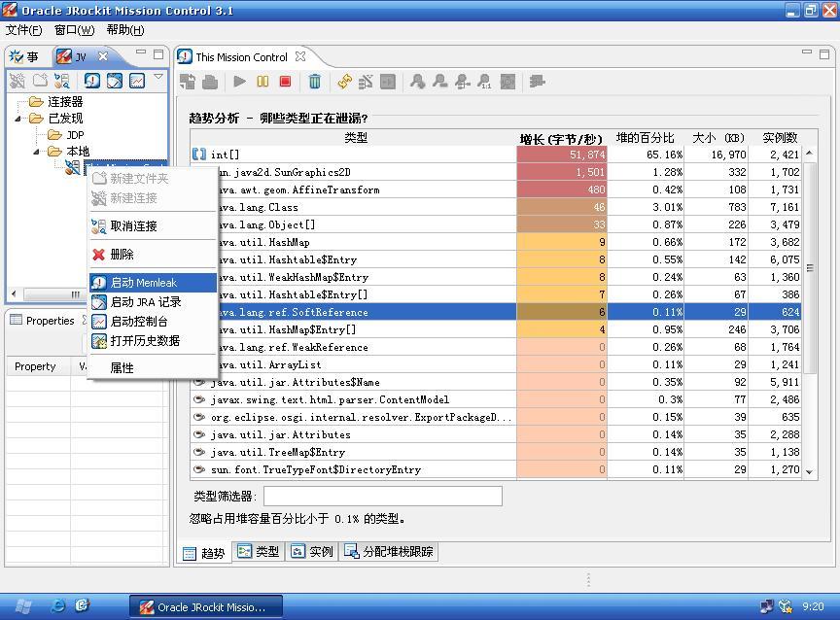Viewport: 840px width, 620px height.
Task: Click the zoom in magnifier icon
Action: tap(417, 82)
